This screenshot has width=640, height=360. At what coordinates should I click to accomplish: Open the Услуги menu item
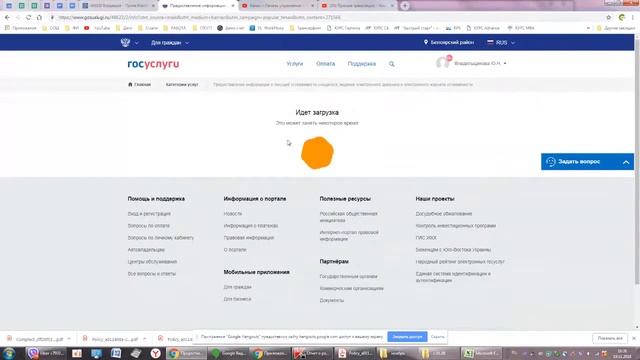(295, 64)
